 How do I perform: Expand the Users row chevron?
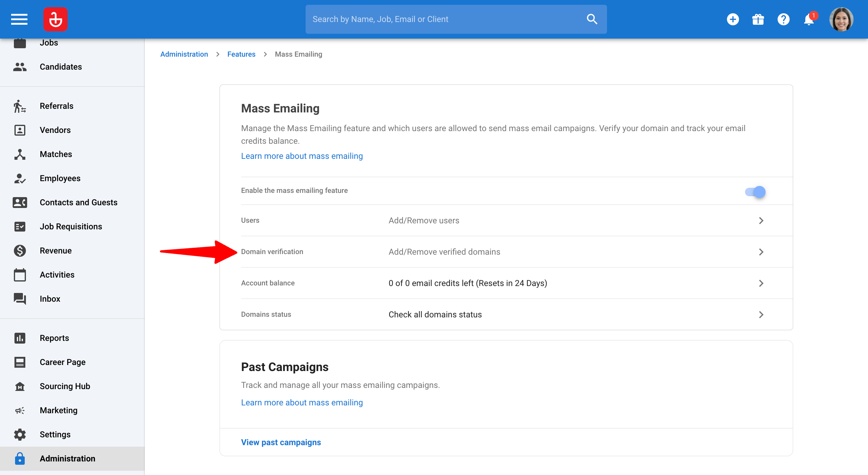[x=761, y=220]
